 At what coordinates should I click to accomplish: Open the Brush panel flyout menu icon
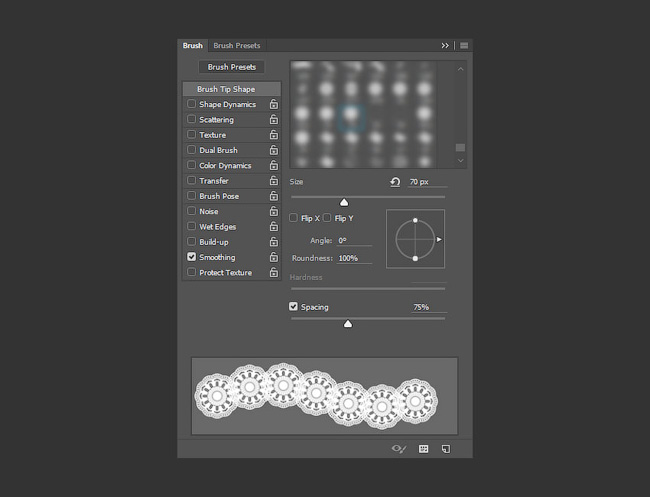[464, 46]
